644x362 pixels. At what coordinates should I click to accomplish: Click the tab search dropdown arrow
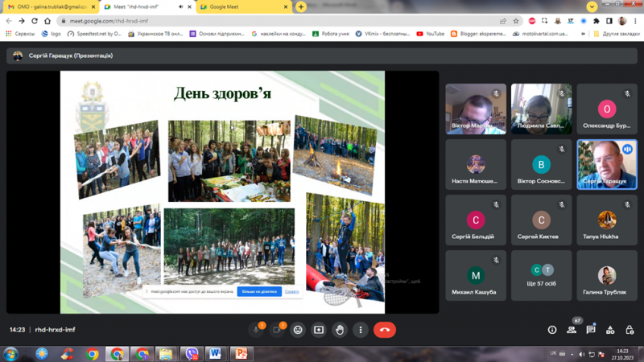(x=592, y=6)
